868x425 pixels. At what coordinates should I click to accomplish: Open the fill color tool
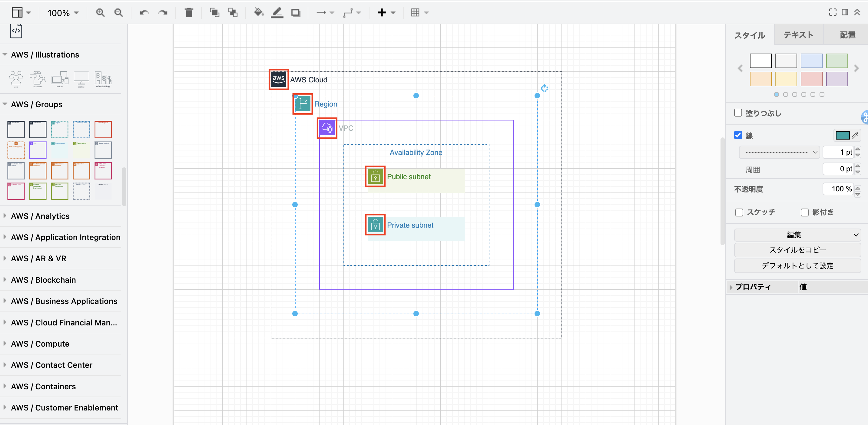pyautogui.click(x=258, y=12)
